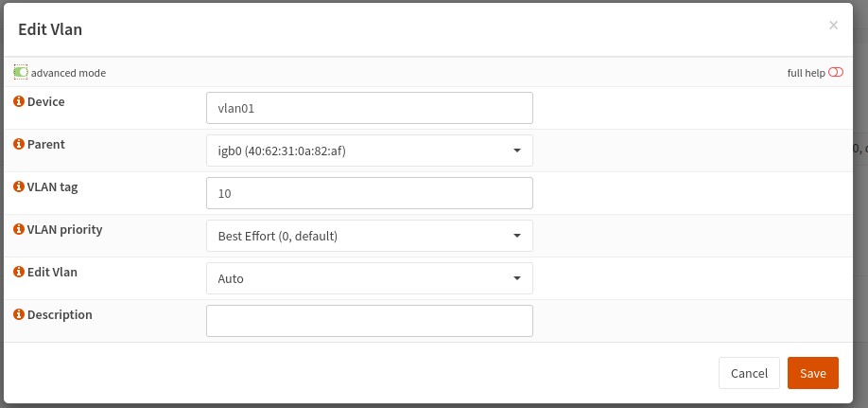
Task: Close the Edit Vlan dialog with X
Action: coord(833,25)
